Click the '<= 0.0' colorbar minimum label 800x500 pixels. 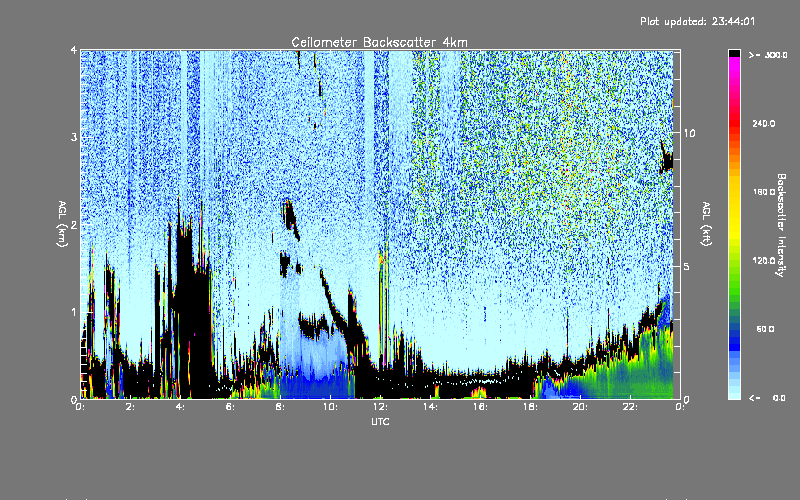click(768, 398)
